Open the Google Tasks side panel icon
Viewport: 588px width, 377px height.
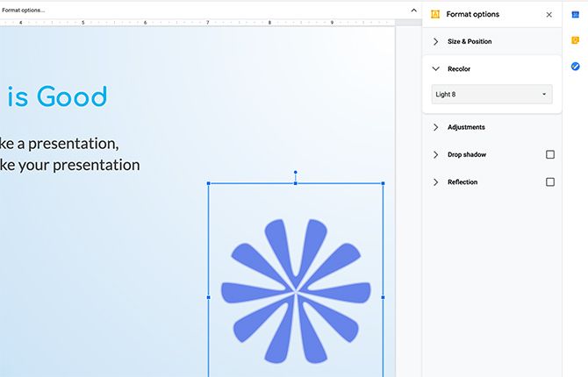click(x=575, y=67)
